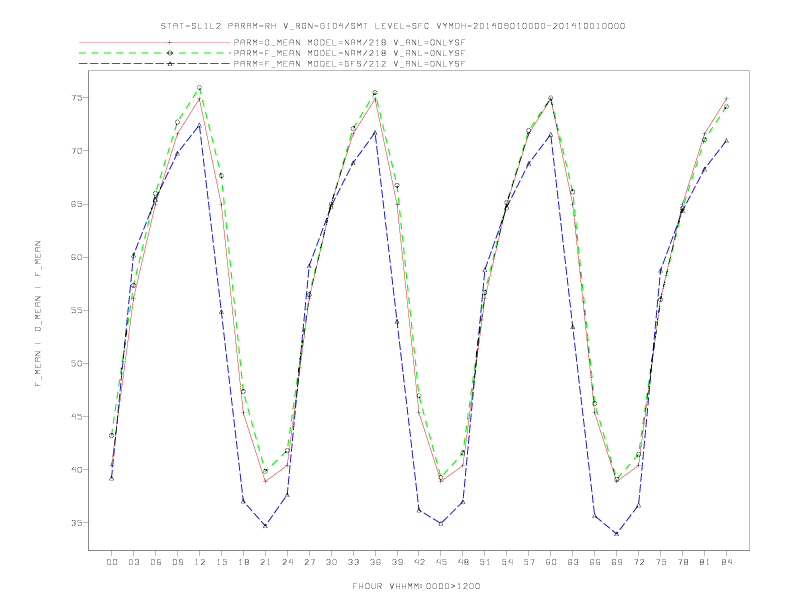Click the x-axis title FHOUR VHHMM:0000>1200
The height and width of the screenshot is (612, 792).
[x=416, y=586]
